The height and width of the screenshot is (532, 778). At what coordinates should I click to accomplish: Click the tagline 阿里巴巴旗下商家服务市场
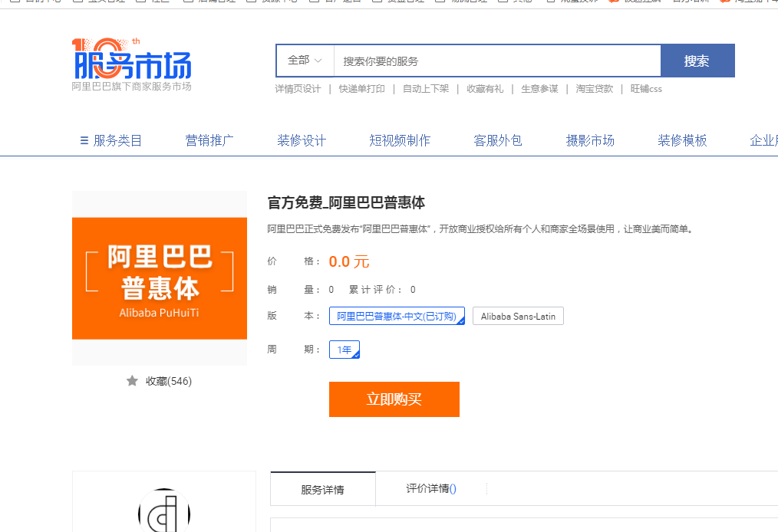click(x=131, y=87)
